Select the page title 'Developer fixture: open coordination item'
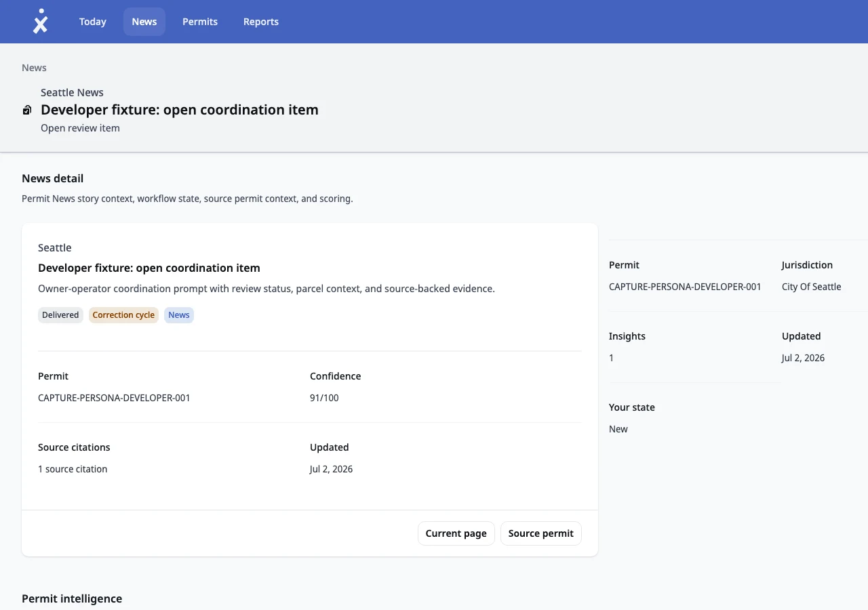This screenshot has height=610, width=868. click(x=180, y=110)
